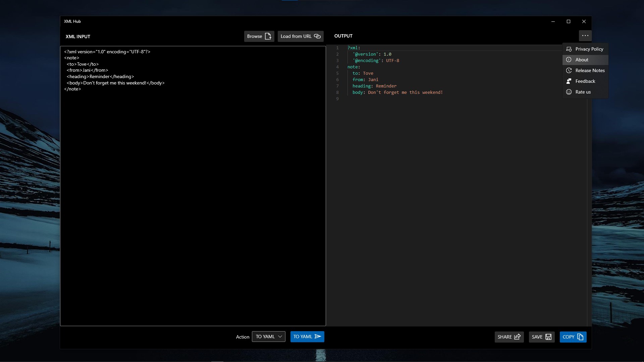The width and height of the screenshot is (644, 362).
Task: Click the blue COPY button label
Action: coord(569,337)
